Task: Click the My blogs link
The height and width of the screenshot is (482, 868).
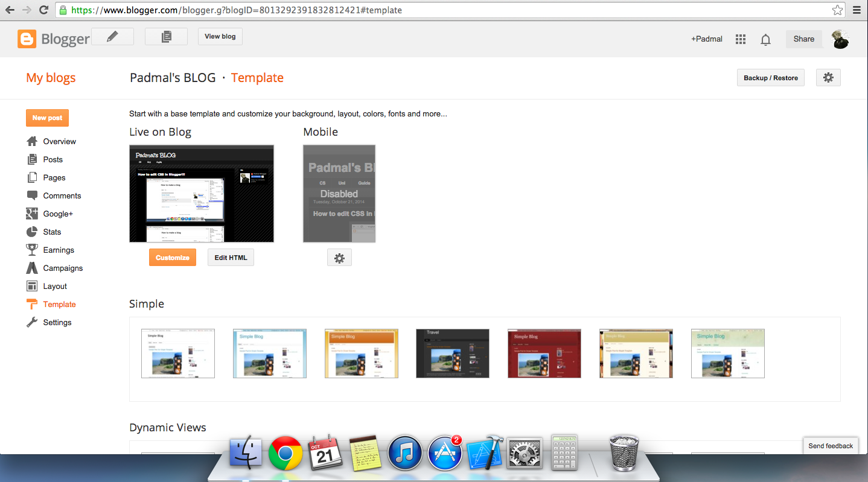Action: tap(51, 78)
